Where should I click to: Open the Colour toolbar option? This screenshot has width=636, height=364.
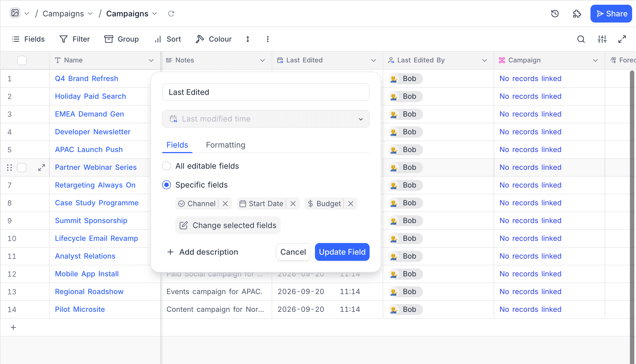point(214,39)
